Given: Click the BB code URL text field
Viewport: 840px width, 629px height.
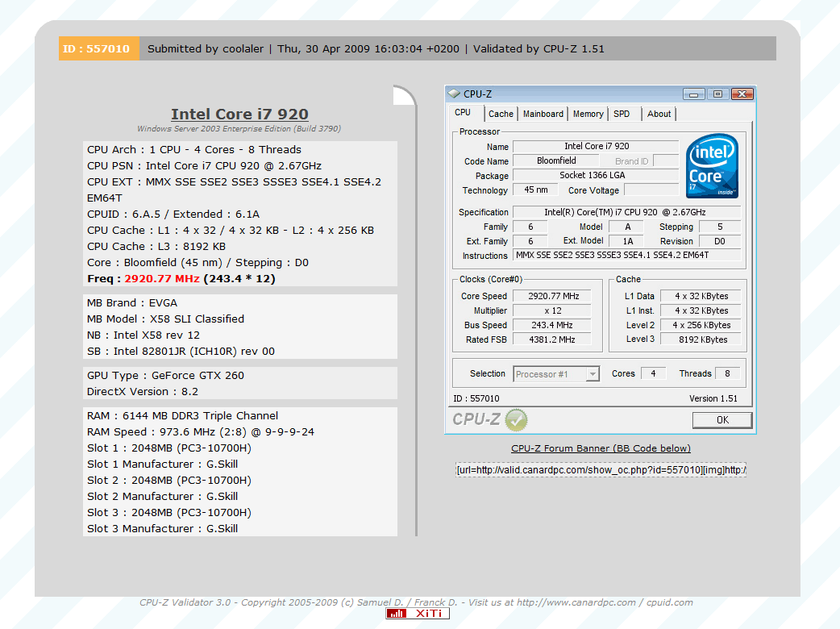Looking at the screenshot, I should coord(601,470).
